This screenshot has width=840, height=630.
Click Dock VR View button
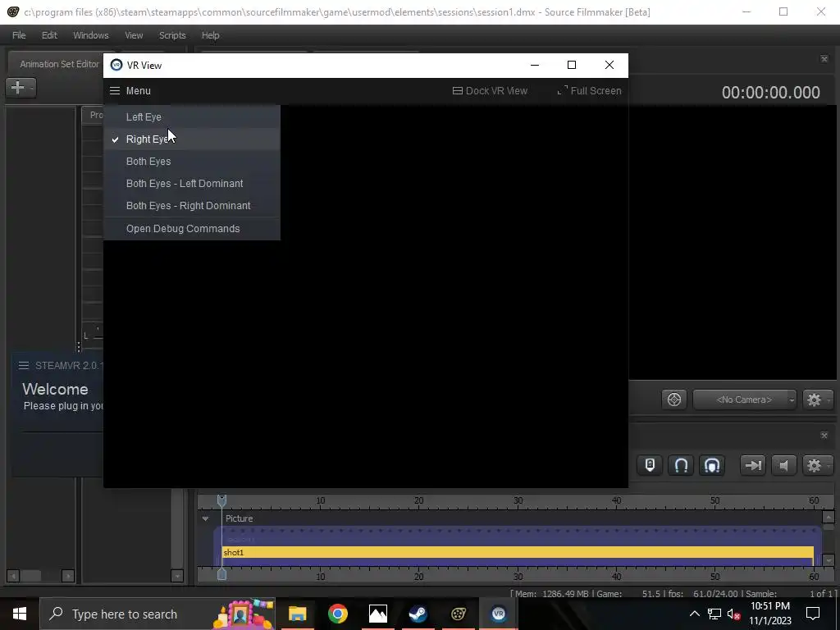[490, 90]
